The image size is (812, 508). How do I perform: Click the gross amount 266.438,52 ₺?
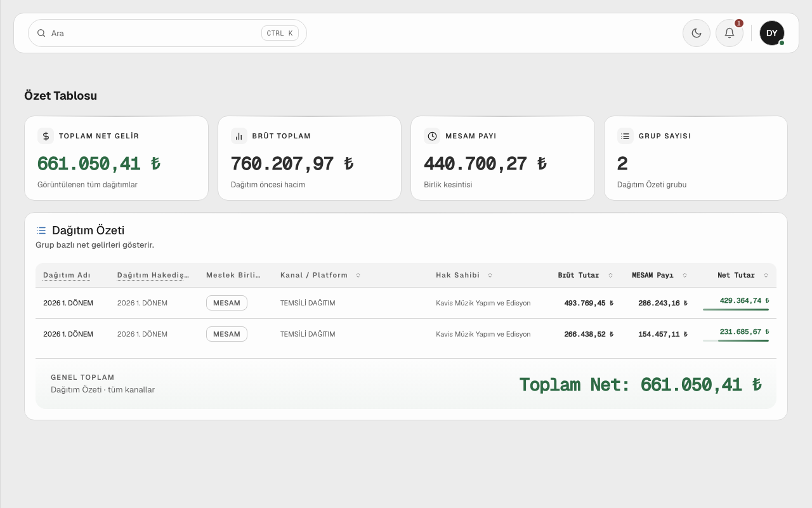click(x=589, y=334)
